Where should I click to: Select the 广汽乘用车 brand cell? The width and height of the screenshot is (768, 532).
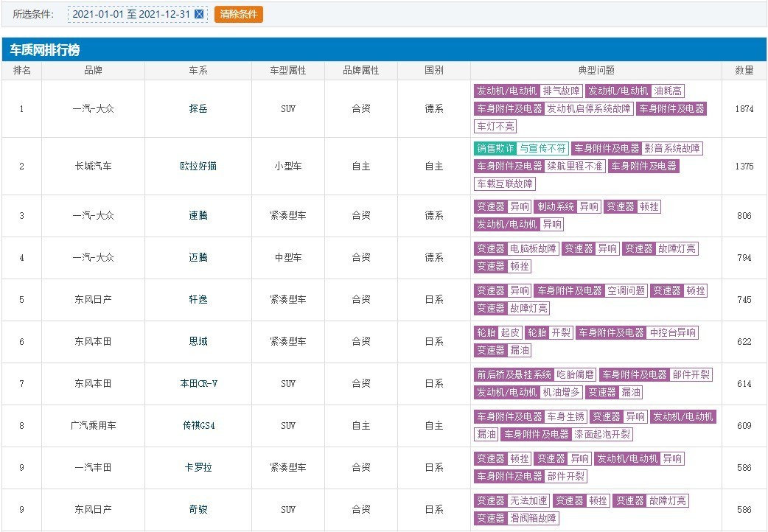(93, 426)
